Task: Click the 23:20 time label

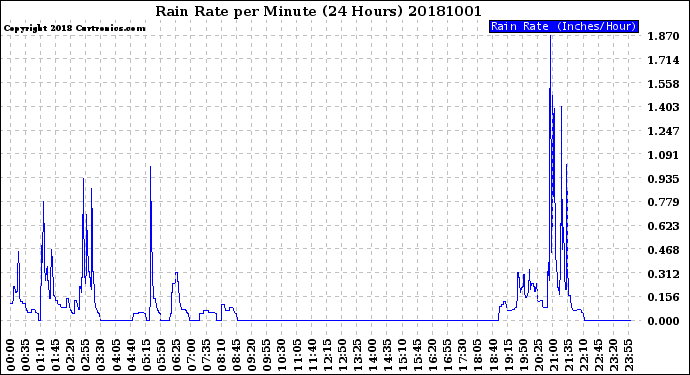Action: click(x=614, y=355)
